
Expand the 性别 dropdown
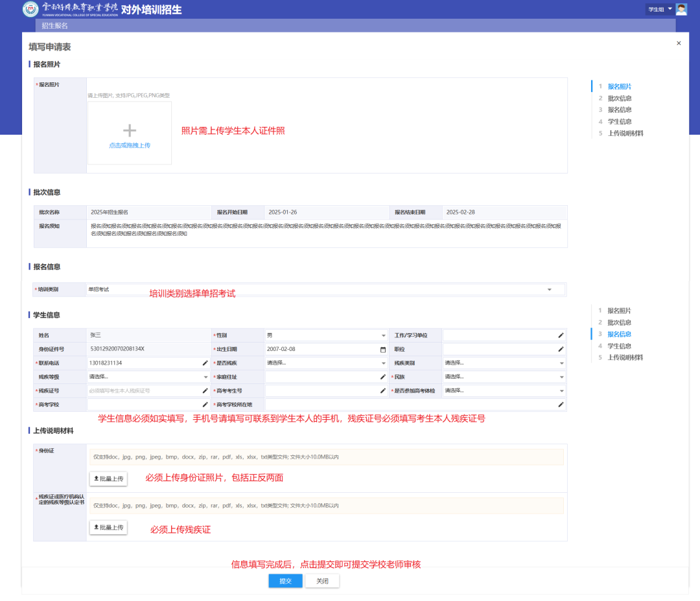(x=383, y=335)
